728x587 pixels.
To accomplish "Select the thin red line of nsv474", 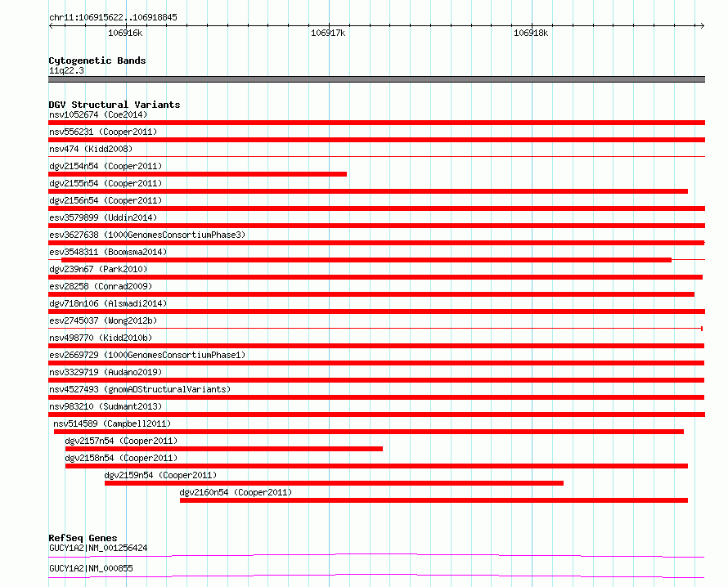I will pos(376,157).
